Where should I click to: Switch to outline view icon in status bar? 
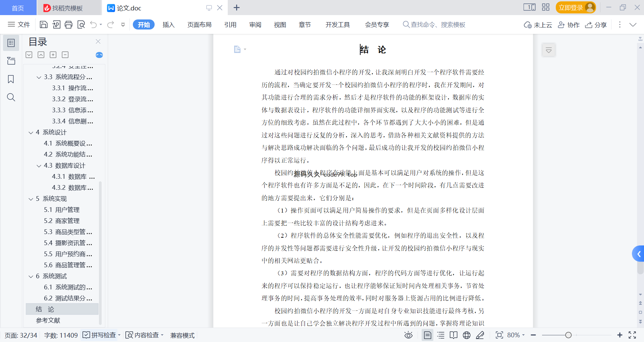click(x=441, y=335)
